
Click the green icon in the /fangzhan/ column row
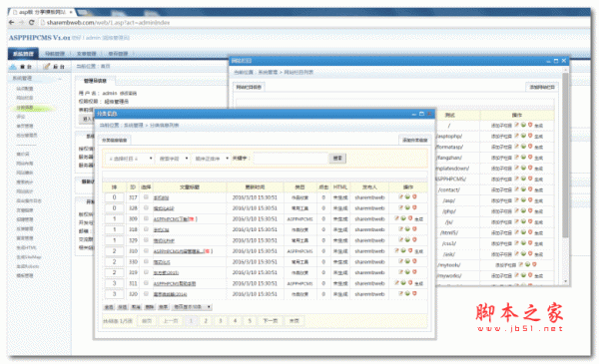pos(523,157)
